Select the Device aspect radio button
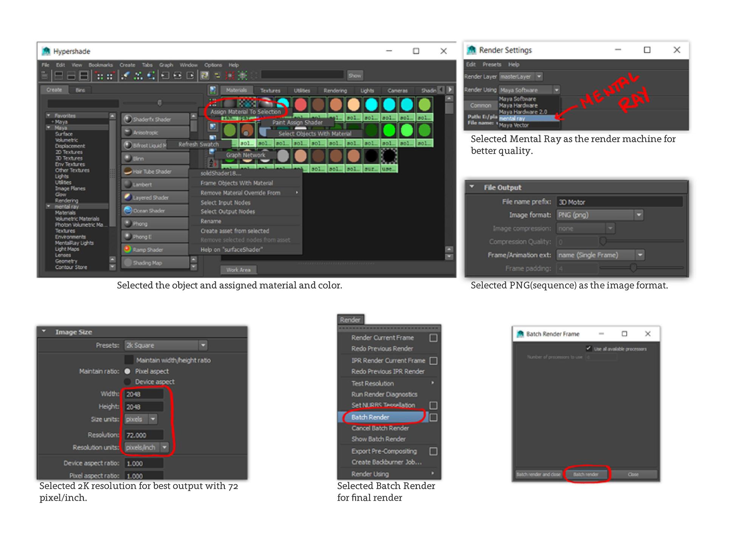Screen dimensions: 756x534 click(127, 382)
